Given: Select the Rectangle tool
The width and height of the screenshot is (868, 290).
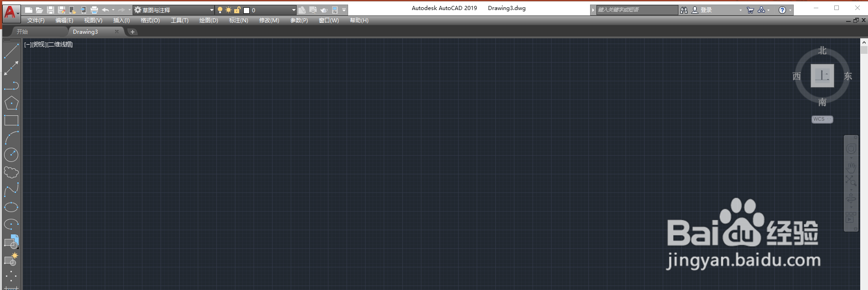Looking at the screenshot, I should click(x=11, y=120).
